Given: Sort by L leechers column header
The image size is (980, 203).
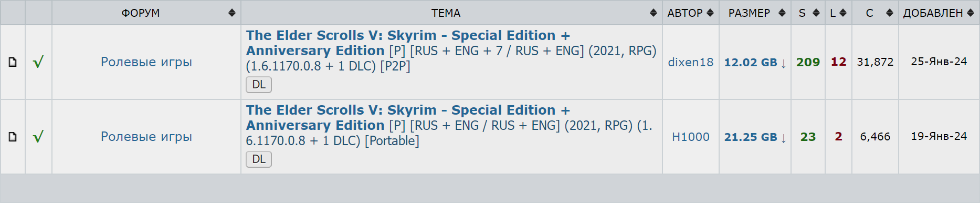Looking at the screenshot, I should click(838, 13).
